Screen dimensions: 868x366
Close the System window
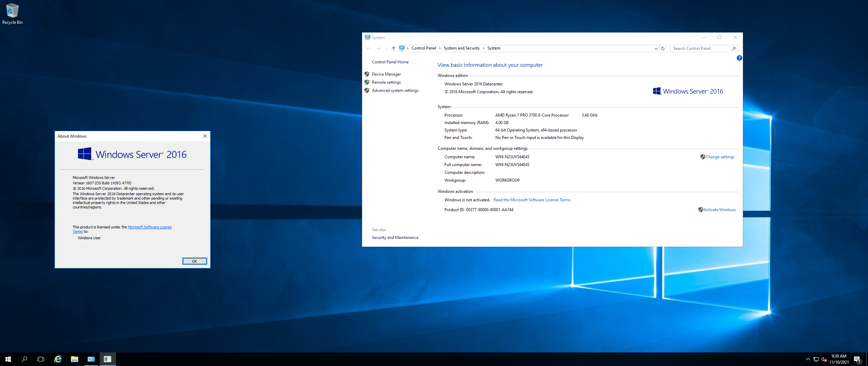(x=735, y=37)
